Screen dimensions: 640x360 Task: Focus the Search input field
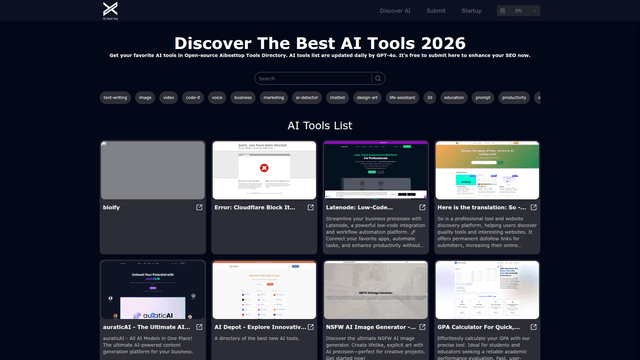(x=313, y=78)
